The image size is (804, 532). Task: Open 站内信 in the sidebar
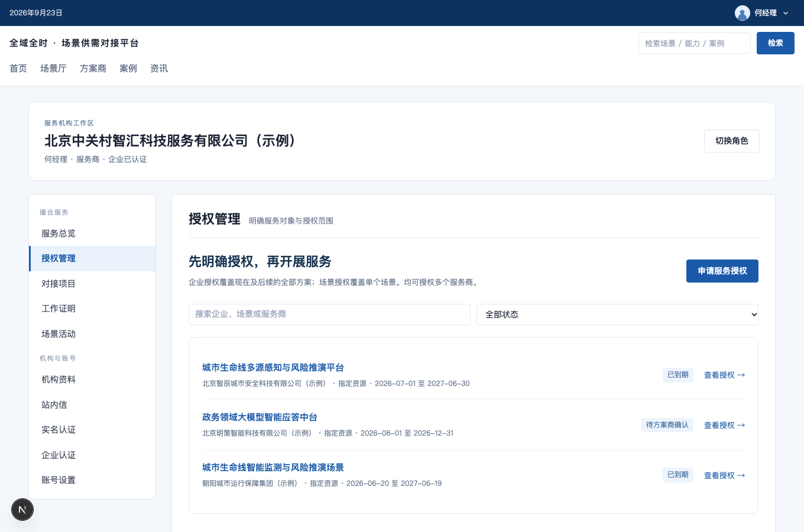pyautogui.click(x=92, y=405)
